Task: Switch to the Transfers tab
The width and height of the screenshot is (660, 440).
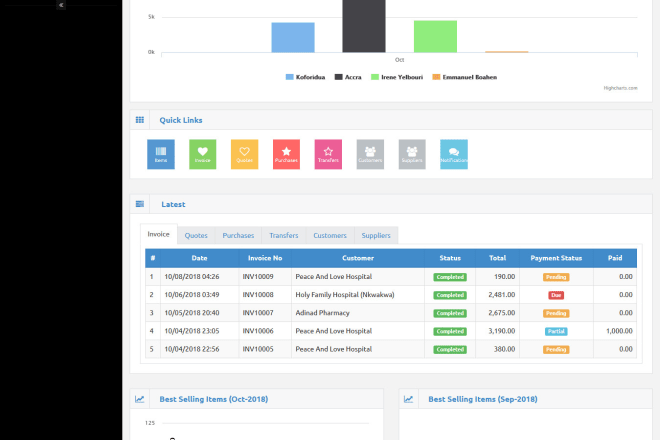Action: click(x=284, y=235)
